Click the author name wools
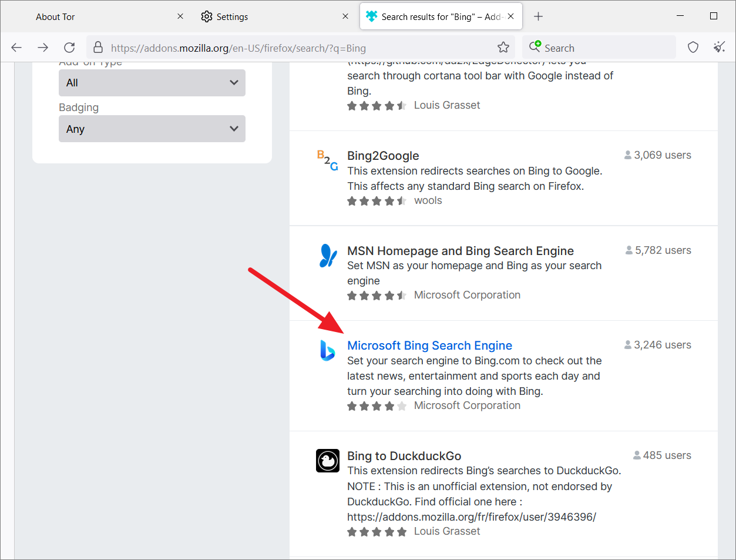This screenshot has height=560, width=736. pos(428,200)
